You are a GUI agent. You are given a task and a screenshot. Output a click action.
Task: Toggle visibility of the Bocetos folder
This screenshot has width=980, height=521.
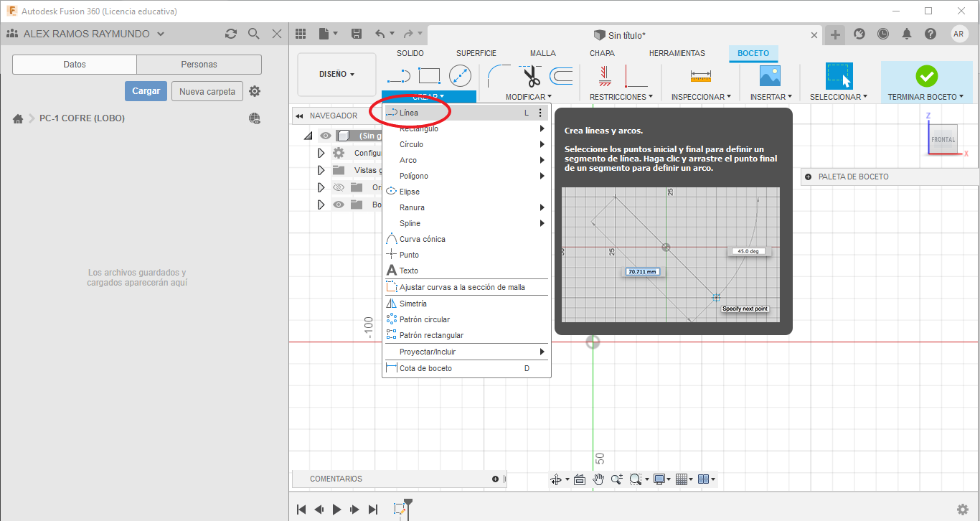click(339, 205)
